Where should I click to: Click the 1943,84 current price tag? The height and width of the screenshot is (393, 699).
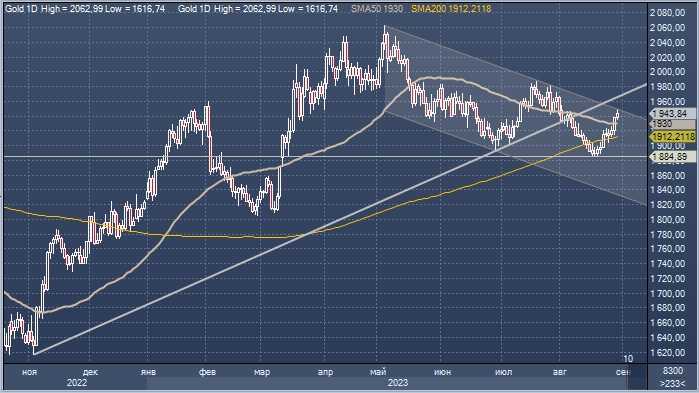pos(673,114)
